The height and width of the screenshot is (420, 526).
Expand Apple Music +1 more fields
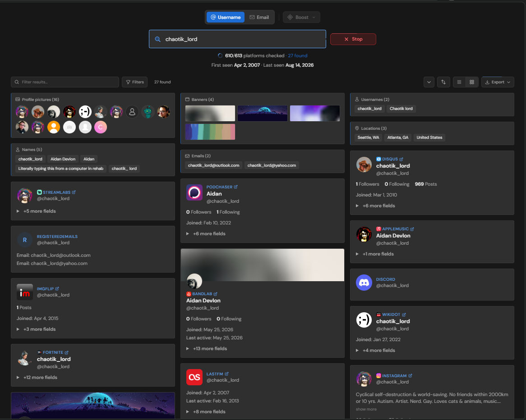tap(375, 254)
